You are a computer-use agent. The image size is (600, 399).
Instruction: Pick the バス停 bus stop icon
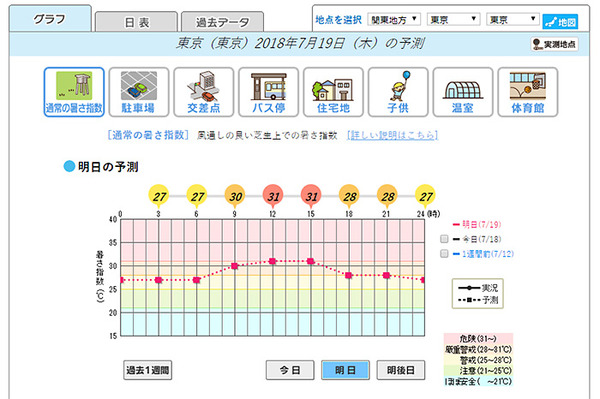coord(268,92)
